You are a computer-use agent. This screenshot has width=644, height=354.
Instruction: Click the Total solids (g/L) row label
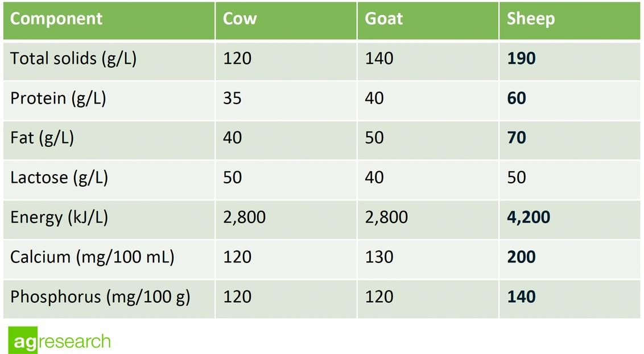pyautogui.click(x=73, y=59)
